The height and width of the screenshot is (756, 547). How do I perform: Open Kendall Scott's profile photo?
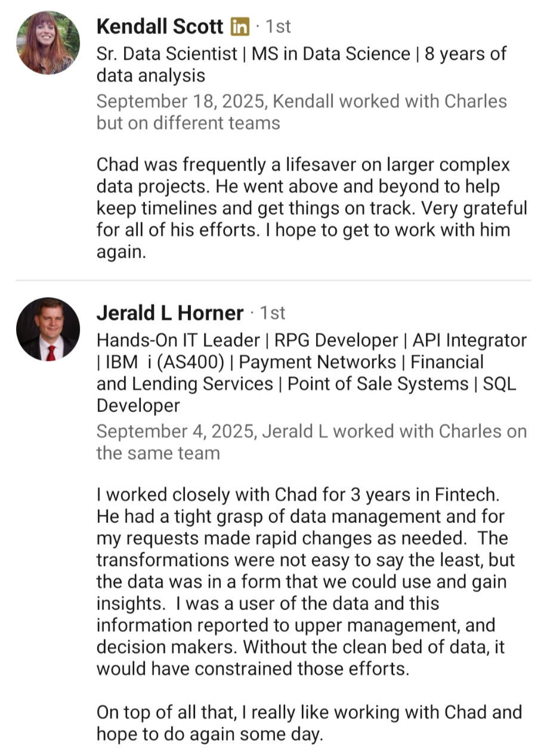48,42
